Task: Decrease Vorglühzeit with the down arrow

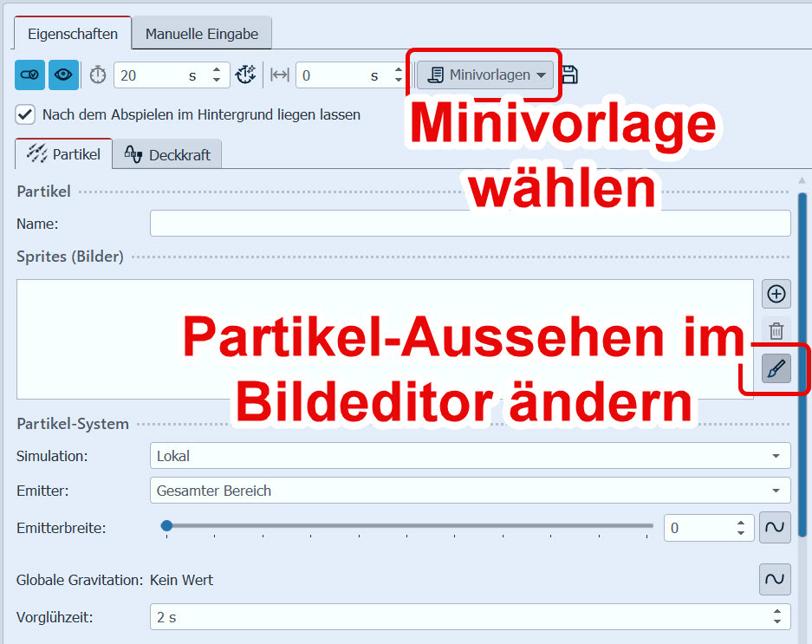Action: pos(777,621)
